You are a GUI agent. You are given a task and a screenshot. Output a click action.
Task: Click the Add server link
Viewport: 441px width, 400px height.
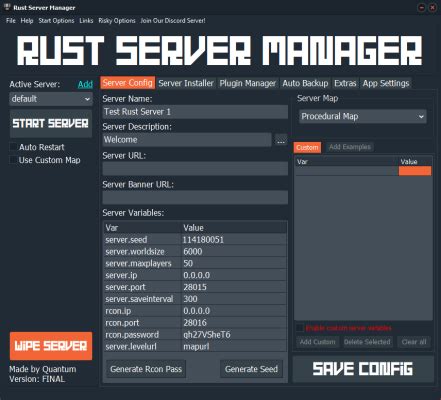coord(85,84)
